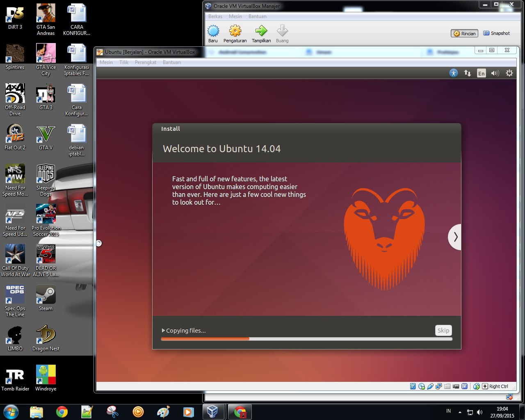Select the Steam desktop shortcut
The image size is (525, 420).
46,299
